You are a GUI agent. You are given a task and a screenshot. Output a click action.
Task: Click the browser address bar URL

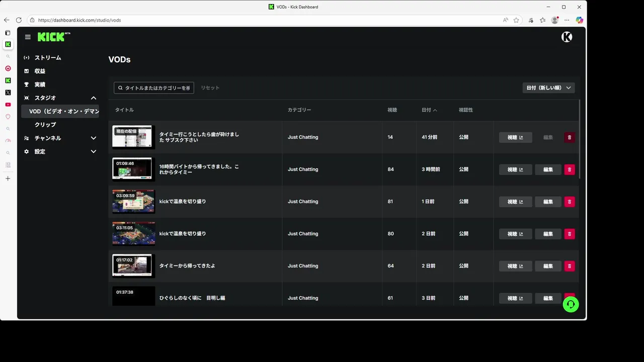click(x=79, y=20)
